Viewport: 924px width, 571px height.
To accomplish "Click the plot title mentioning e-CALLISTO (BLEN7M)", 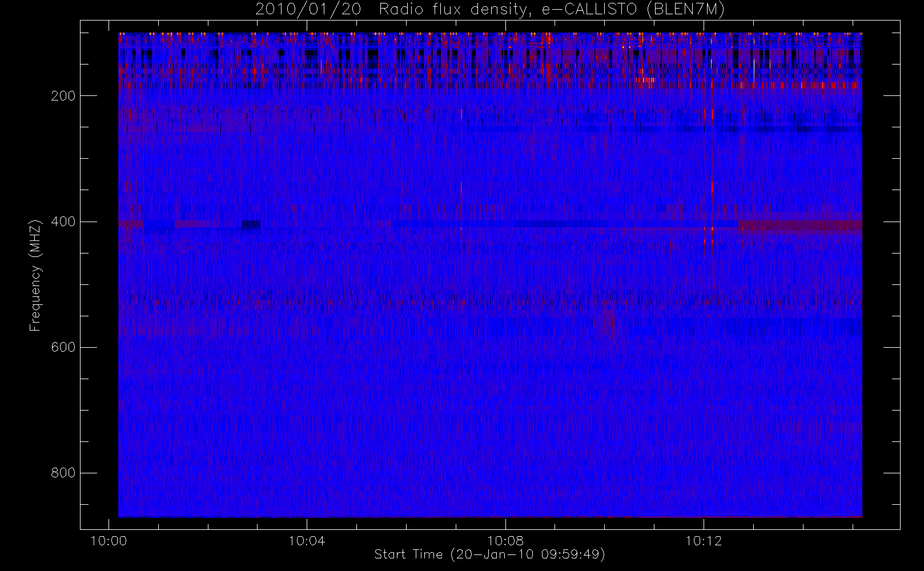I will 490,9.
